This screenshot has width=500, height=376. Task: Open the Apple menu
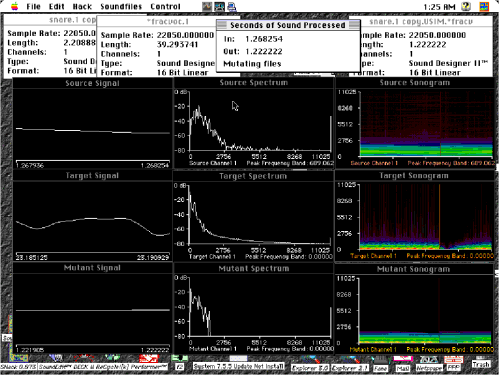pyautogui.click(x=14, y=6)
